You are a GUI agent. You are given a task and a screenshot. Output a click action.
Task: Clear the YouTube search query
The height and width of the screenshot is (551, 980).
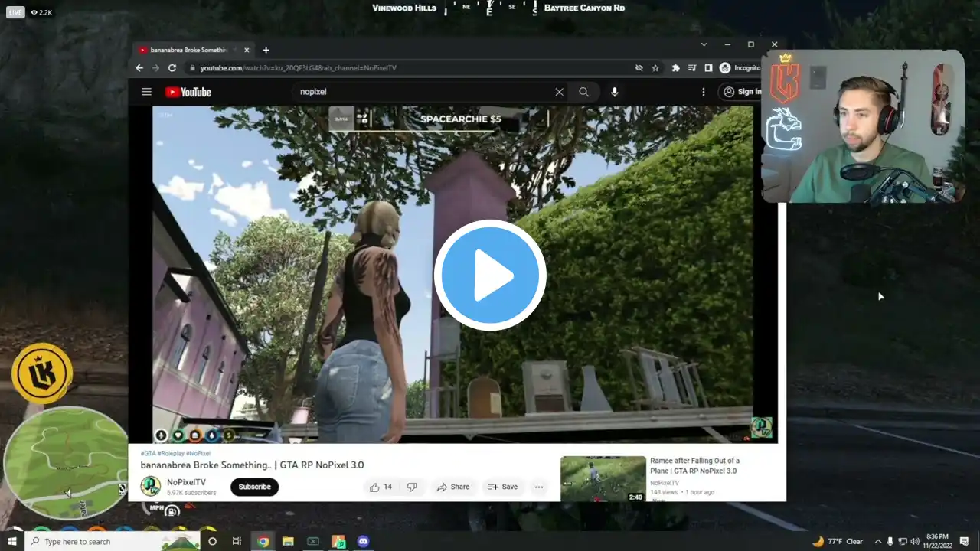pos(559,92)
